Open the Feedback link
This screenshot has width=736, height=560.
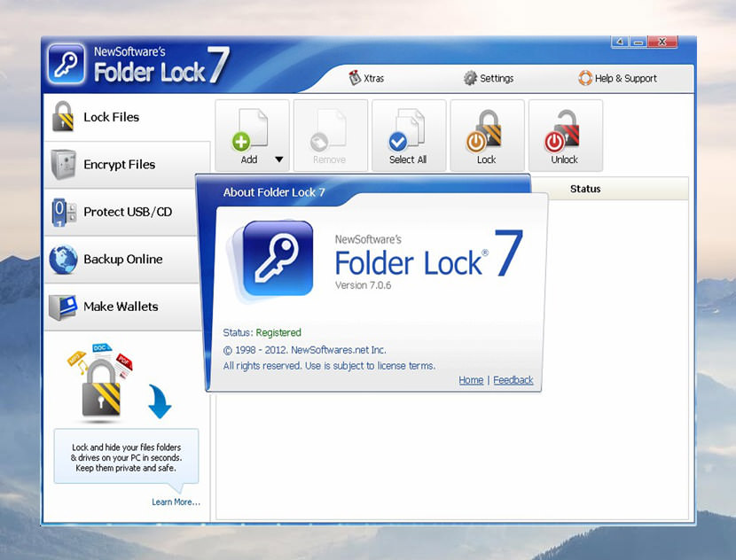pos(513,379)
